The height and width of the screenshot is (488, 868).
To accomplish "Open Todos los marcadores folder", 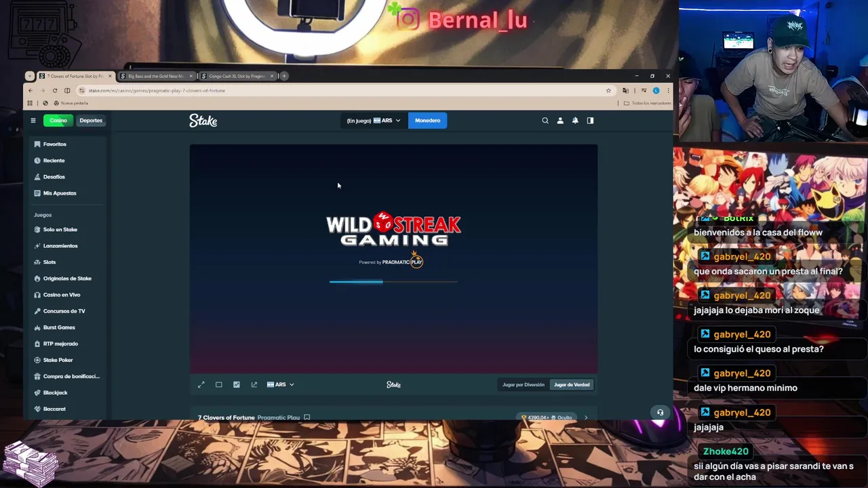I will [648, 103].
